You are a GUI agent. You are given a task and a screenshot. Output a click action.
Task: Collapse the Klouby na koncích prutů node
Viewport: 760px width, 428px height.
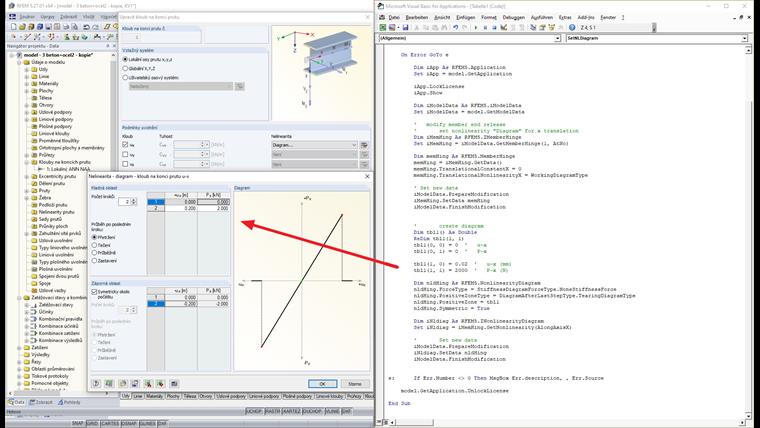click(27, 162)
